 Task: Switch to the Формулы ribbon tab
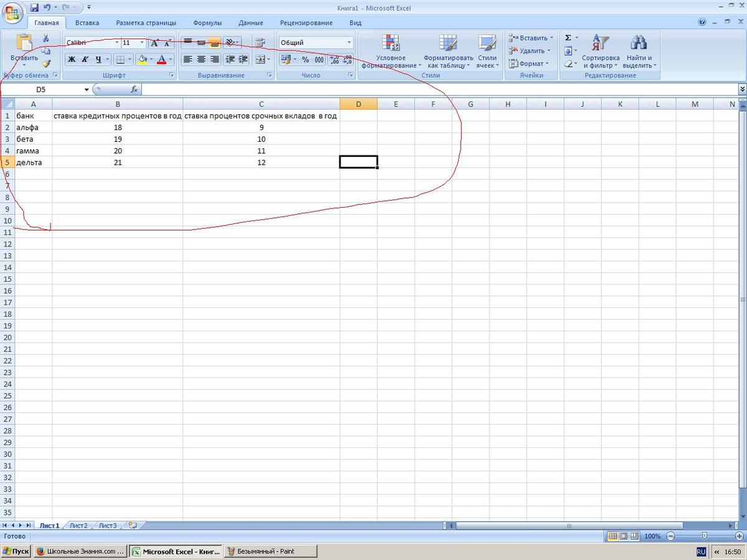pos(207,23)
